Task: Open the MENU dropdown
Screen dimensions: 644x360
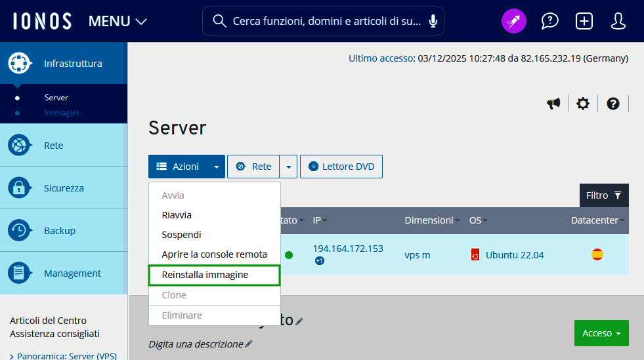Action: 118,22
